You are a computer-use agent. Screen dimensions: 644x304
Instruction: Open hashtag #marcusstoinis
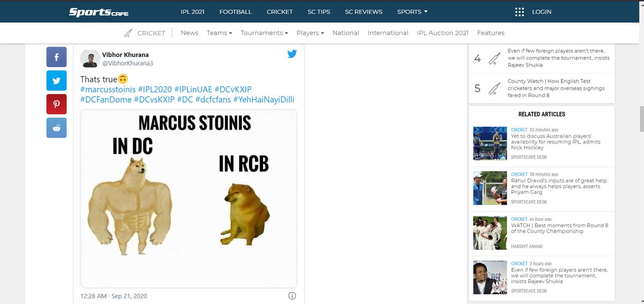click(x=108, y=89)
